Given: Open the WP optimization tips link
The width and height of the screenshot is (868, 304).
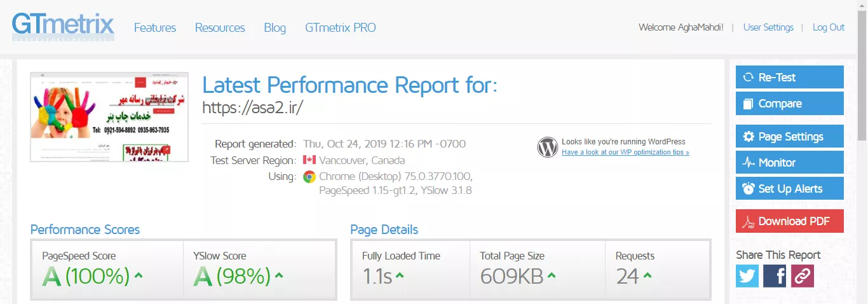Looking at the screenshot, I should pyautogui.click(x=625, y=153).
